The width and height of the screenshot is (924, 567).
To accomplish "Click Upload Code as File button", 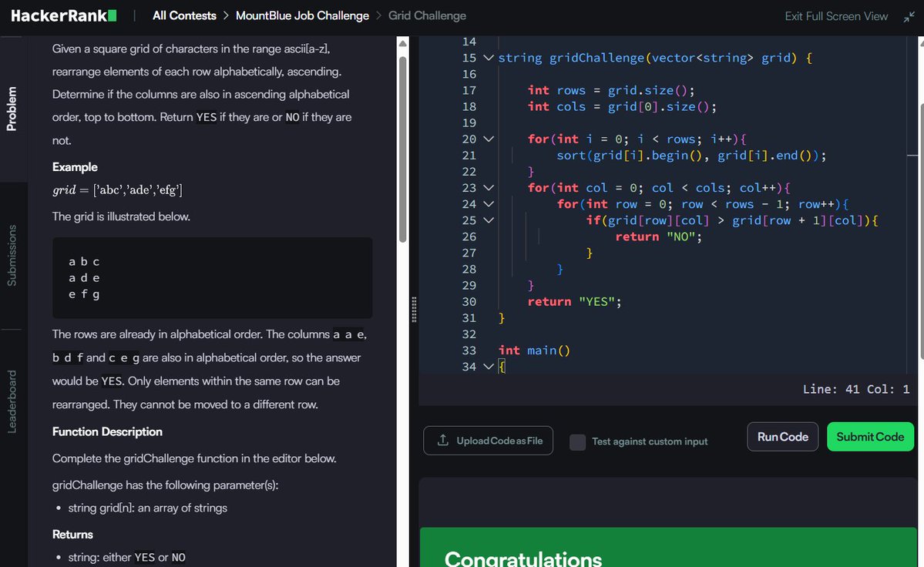I will pyautogui.click(x=488, y=441).
